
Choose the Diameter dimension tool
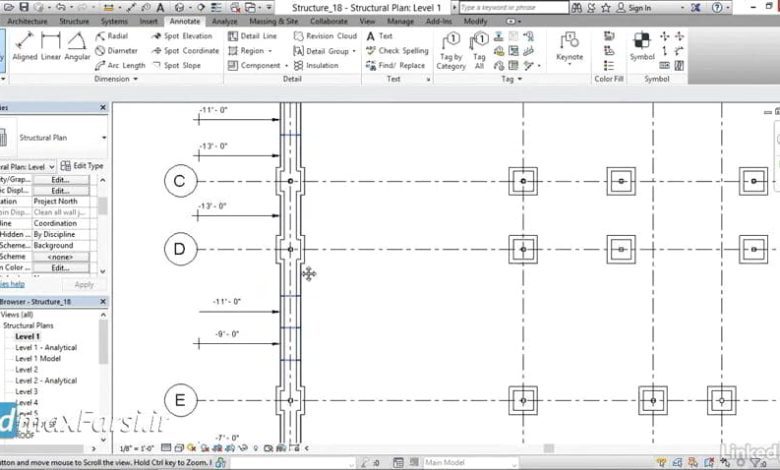point(116,51)
